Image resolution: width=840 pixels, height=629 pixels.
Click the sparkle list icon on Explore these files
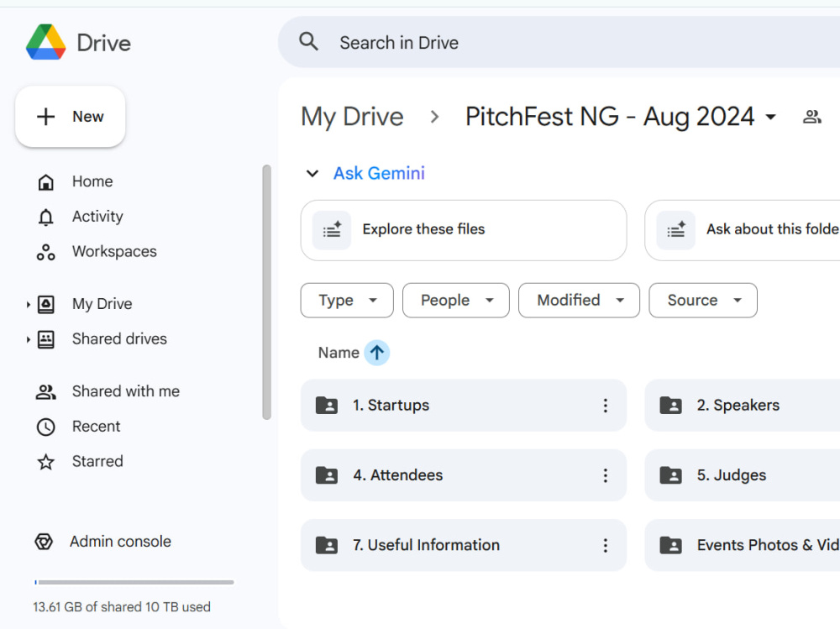click(332, 230)
